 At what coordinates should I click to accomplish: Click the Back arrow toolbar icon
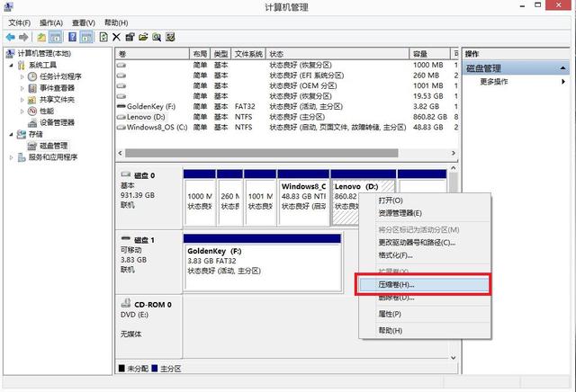click(x=11, y=37)
